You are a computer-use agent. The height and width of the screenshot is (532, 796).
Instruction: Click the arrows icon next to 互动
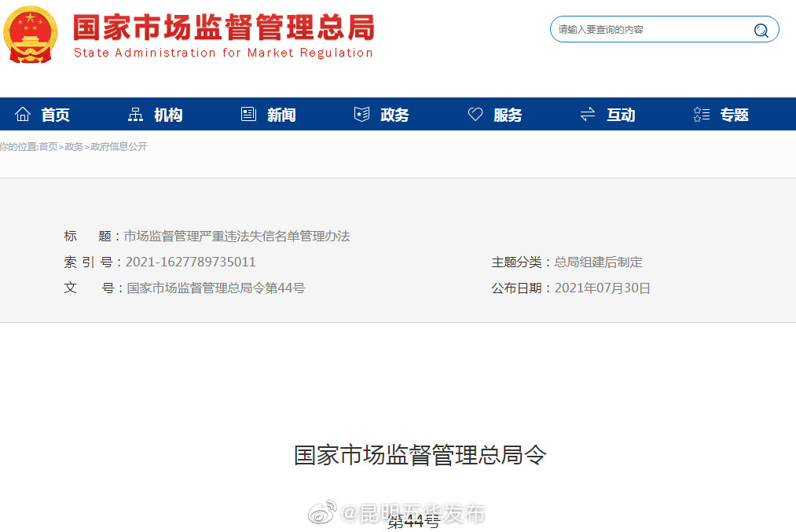[x=587, y=114]
